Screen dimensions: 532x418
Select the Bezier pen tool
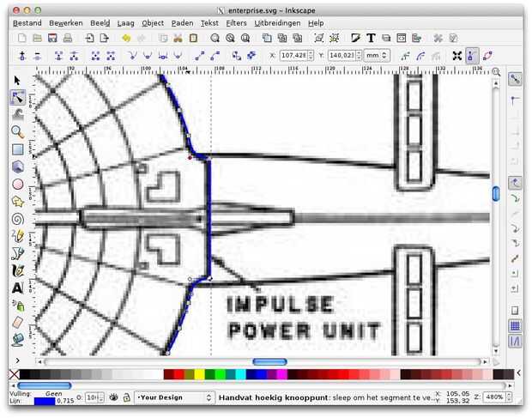pos(18,253)
